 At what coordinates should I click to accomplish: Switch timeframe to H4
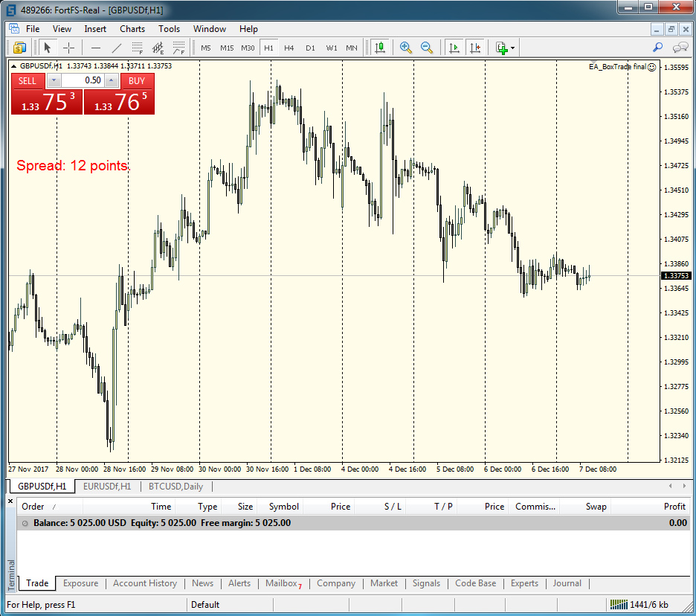(x=289, y=48)
